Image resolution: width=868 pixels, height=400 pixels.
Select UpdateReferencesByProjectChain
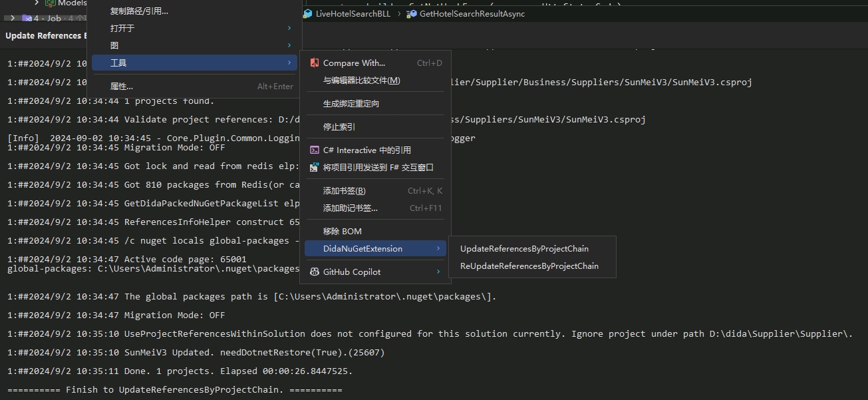click(x=524, y=249)
